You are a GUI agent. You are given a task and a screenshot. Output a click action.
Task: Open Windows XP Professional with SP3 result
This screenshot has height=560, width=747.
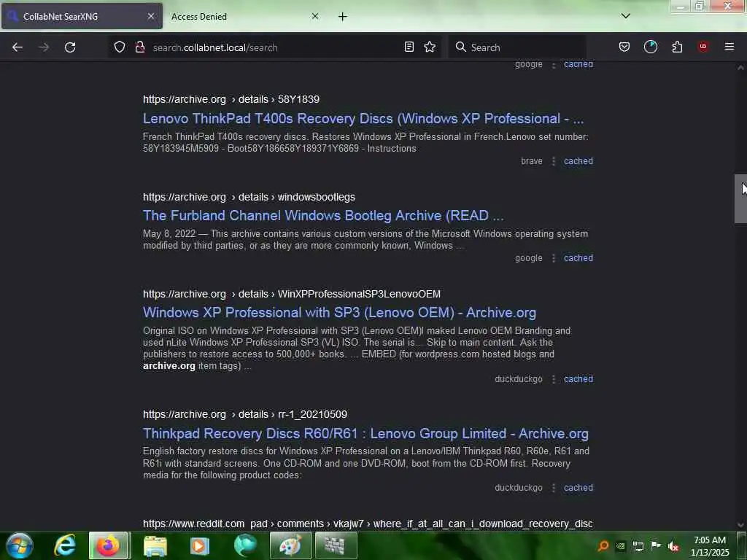click(x=339, y=313)
